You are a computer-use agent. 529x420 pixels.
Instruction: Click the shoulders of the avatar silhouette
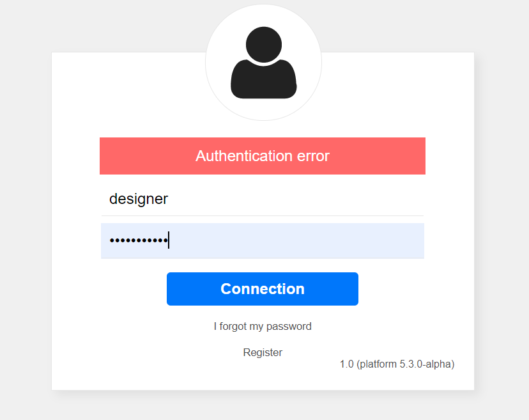click(263, 80)
